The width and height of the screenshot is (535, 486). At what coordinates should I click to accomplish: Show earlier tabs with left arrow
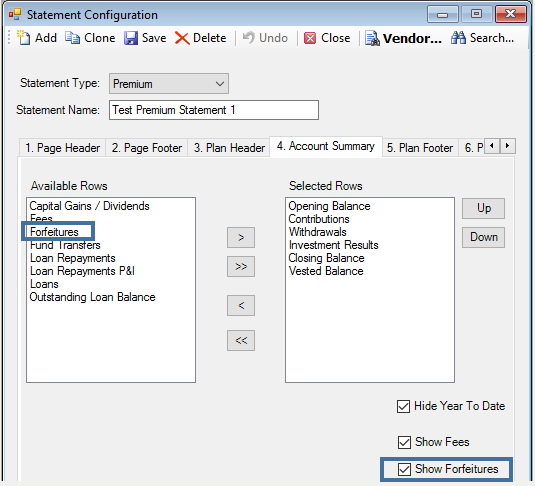click(492, 146)
